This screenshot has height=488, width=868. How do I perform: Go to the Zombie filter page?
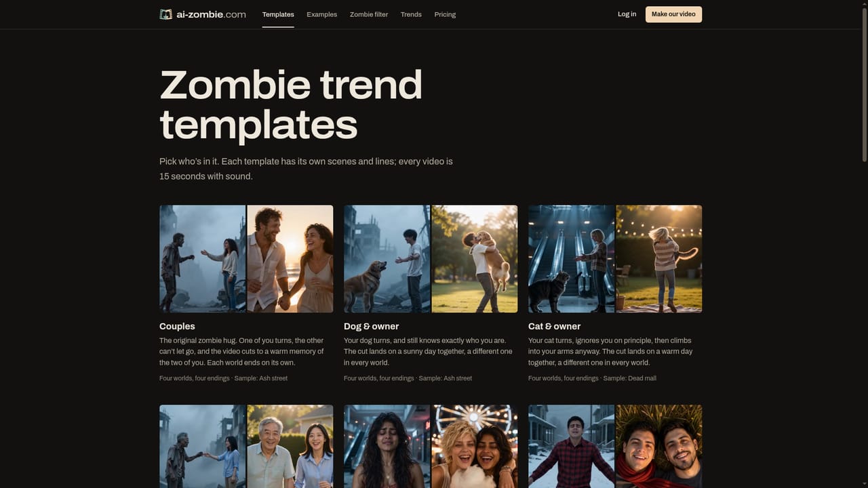369,14
